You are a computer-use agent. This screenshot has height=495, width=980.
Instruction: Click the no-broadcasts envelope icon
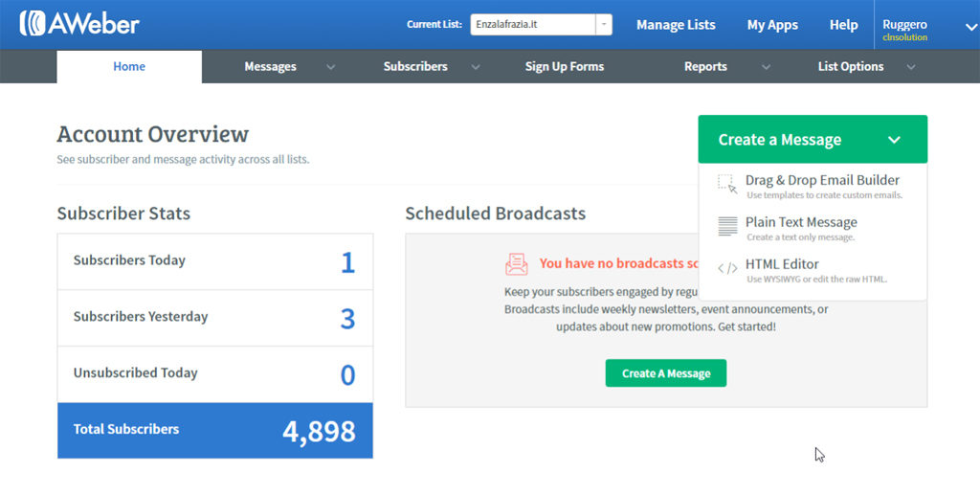[x=517, y=263]
